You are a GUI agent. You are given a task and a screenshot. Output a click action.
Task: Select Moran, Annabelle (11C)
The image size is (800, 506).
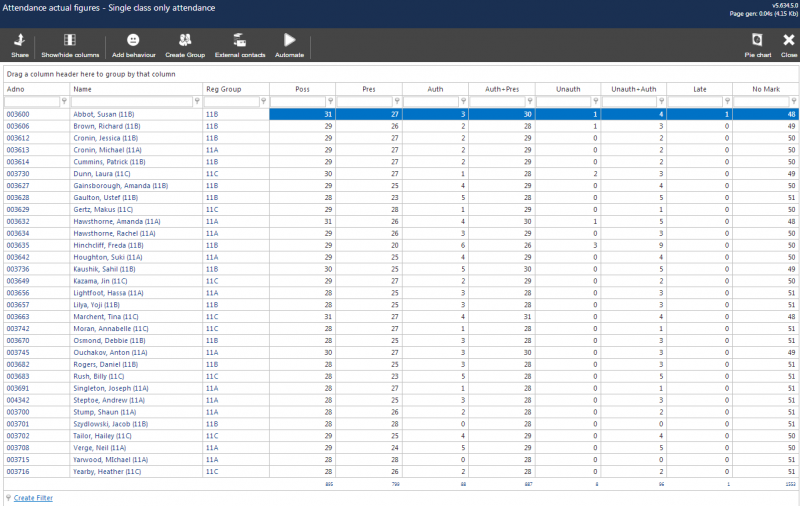111,328
